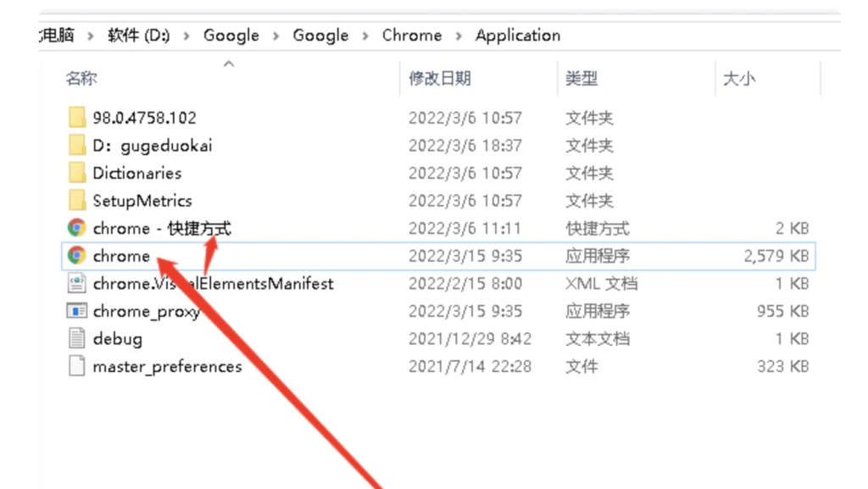
Task: Select the debug text document icon
Action: pyautogui.click(x=77, y=338)
